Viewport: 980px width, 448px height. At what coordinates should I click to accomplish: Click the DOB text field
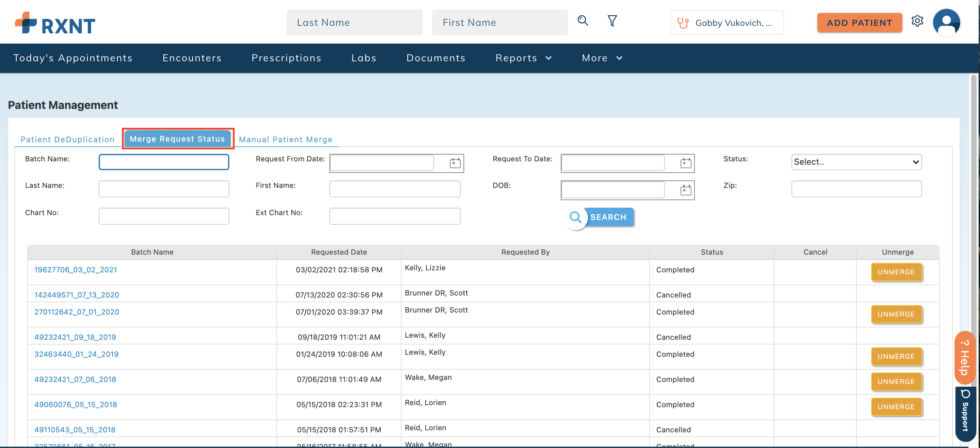pyautogui.click(x=613, y=190)
